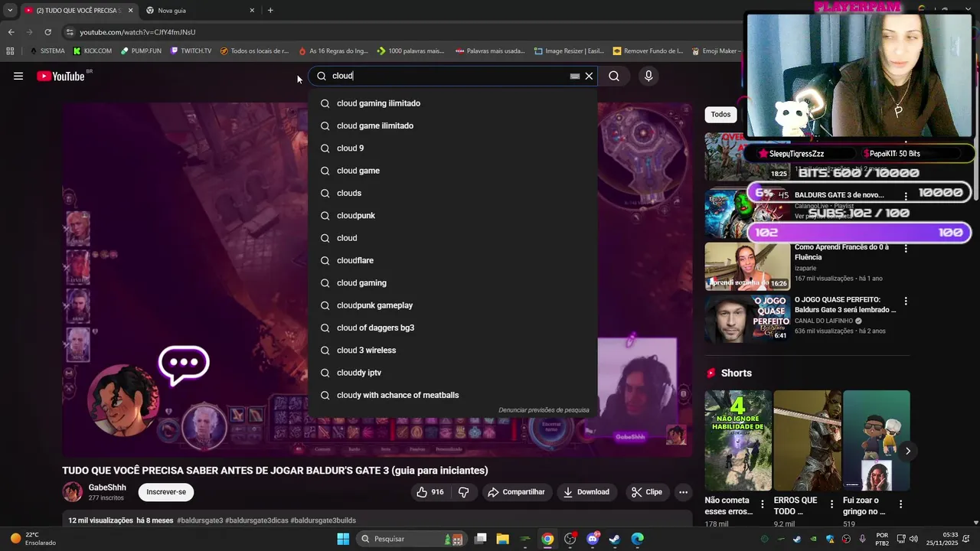Open 'Image Resizer' bookmark
This screenshot has height=551, width=980.
(x=569, y=51)
